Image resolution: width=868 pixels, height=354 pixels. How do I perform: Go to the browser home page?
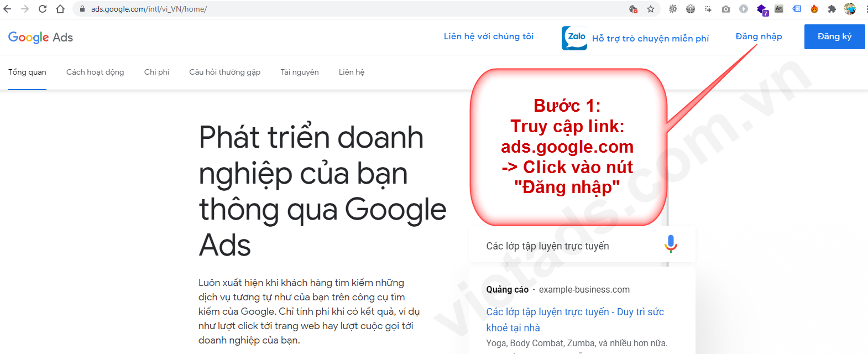click(60, 9)
